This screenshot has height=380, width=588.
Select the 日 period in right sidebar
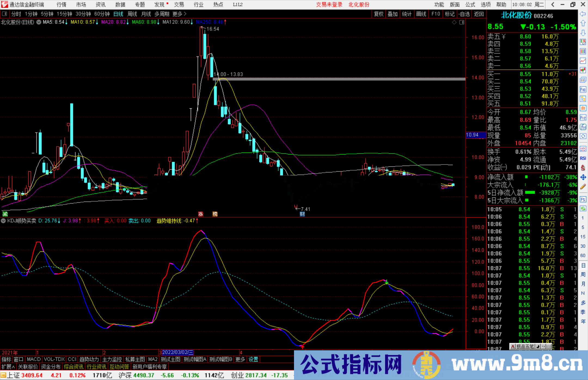(583, 265)
